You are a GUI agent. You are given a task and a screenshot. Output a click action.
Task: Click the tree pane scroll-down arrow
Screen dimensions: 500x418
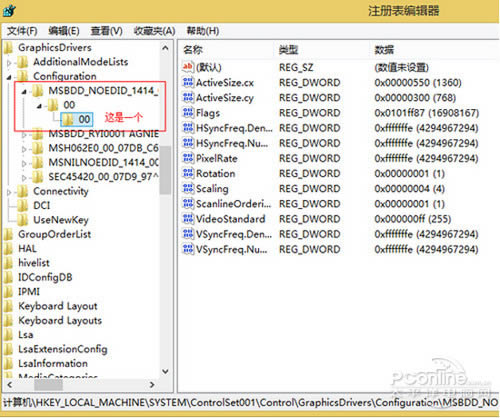click(x=165, y=371)
